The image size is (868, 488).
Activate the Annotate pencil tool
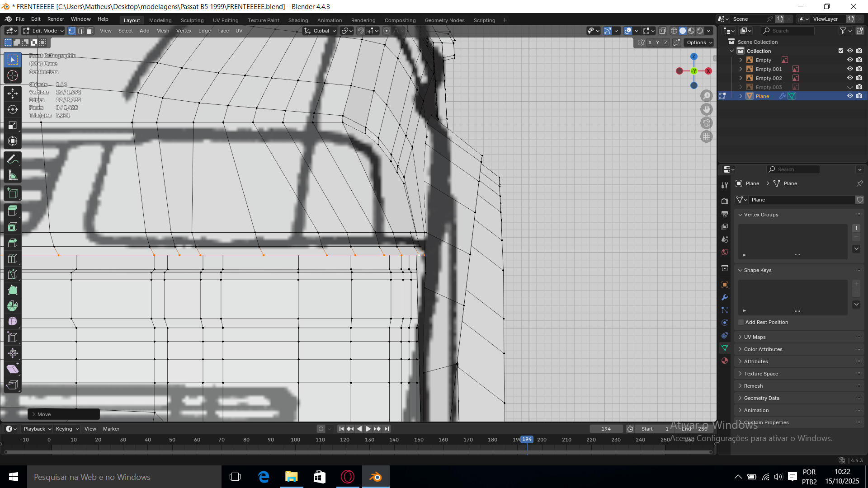pyautogui.click(x=13, y=159)
